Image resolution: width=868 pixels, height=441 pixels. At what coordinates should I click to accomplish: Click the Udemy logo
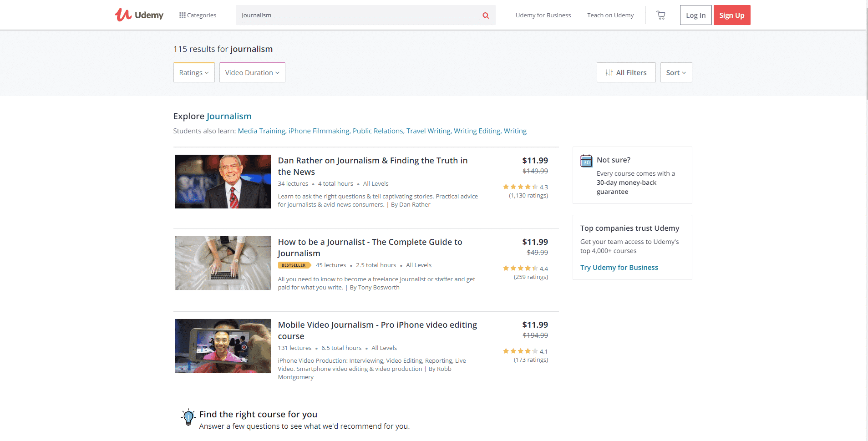[x=139, y=15]
